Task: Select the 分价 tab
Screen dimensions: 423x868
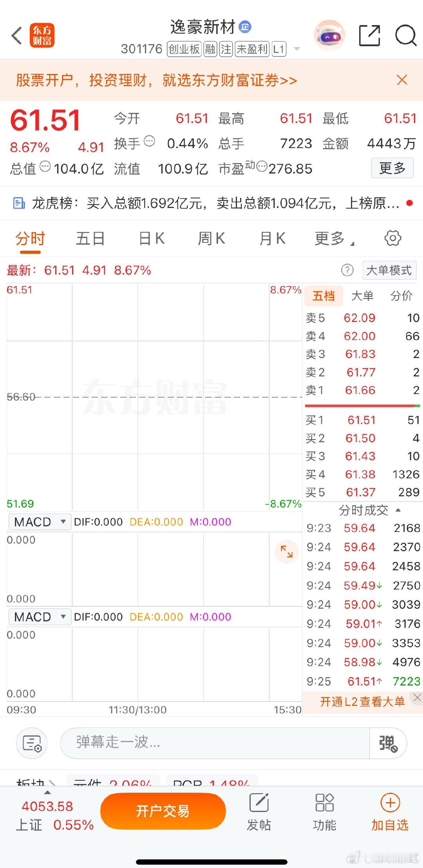Action: pos(401,296)
